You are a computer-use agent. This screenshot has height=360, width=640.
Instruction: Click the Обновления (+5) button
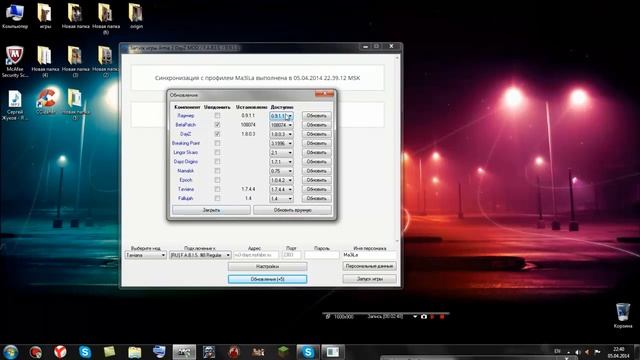[267, 279]
